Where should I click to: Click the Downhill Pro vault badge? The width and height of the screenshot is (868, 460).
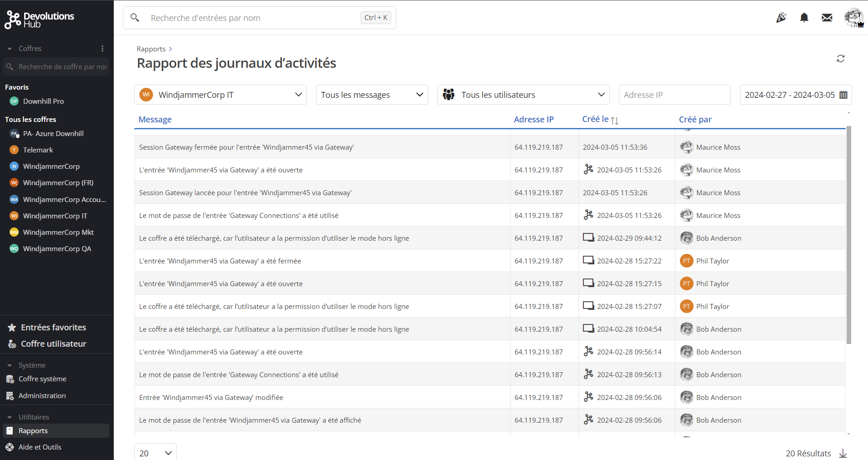point(14,101)
